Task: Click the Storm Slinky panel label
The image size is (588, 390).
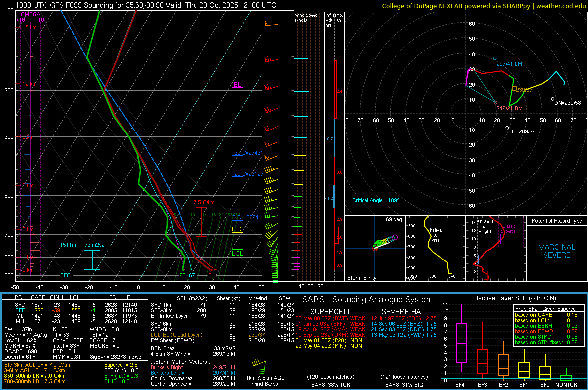Action: (x=361, y=278)
